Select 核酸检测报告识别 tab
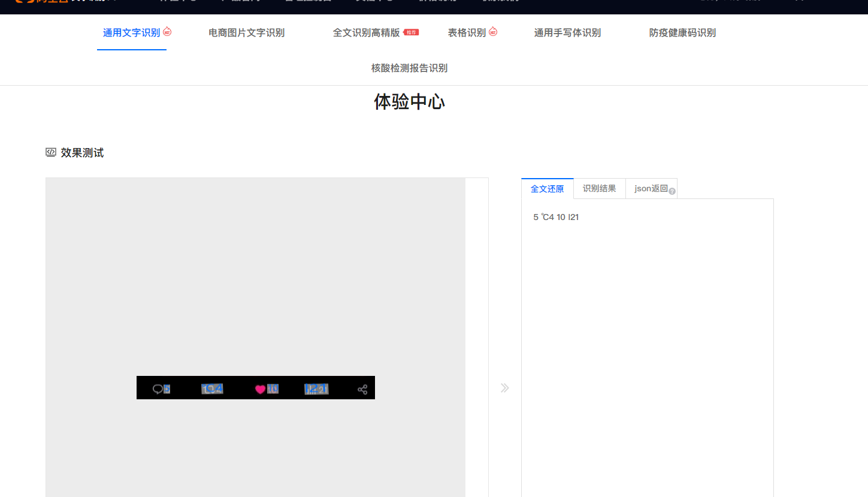The image size is (868, 497). [409, 68]
